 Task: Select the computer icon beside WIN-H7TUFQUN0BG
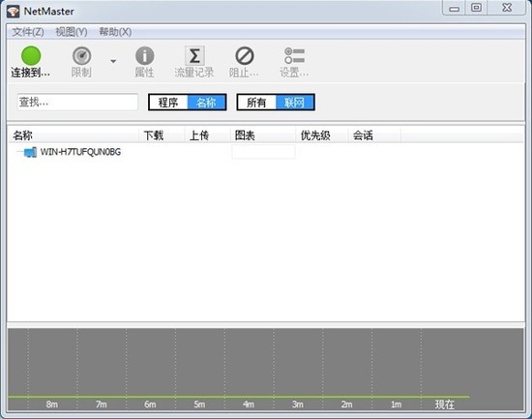coord(30,152)
